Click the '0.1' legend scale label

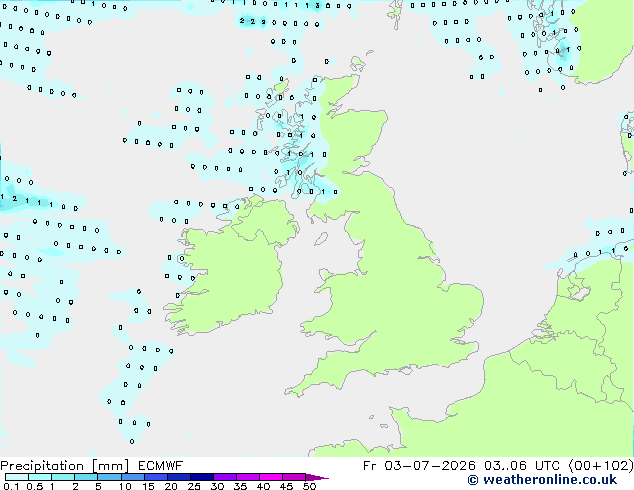pos(11,486)
